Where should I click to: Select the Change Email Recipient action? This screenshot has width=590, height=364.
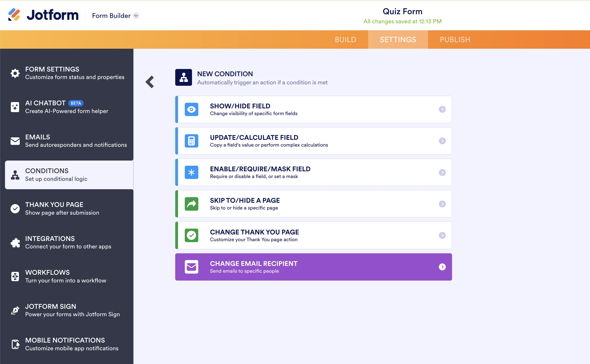tap(313, 267)
